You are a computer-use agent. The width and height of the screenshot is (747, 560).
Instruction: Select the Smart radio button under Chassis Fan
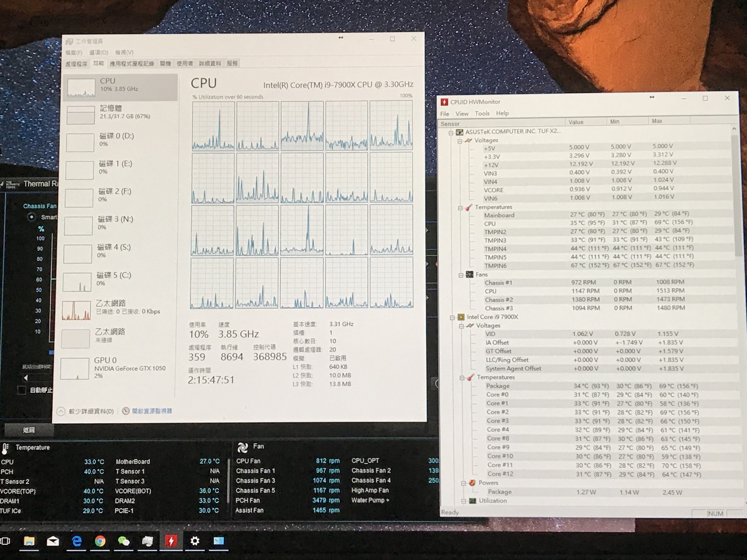pyautogui.click(x=32, y=217)
